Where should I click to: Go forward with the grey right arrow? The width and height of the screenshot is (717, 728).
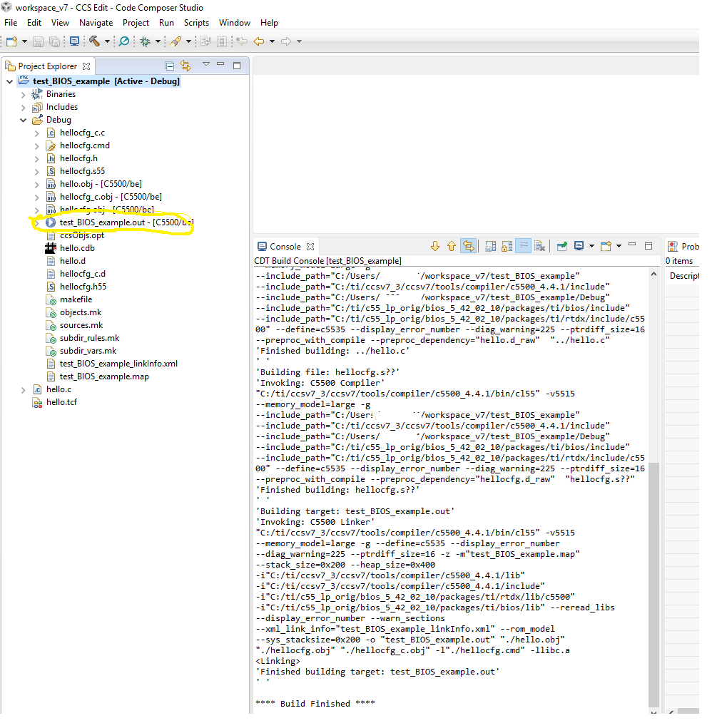click(286, 41)
